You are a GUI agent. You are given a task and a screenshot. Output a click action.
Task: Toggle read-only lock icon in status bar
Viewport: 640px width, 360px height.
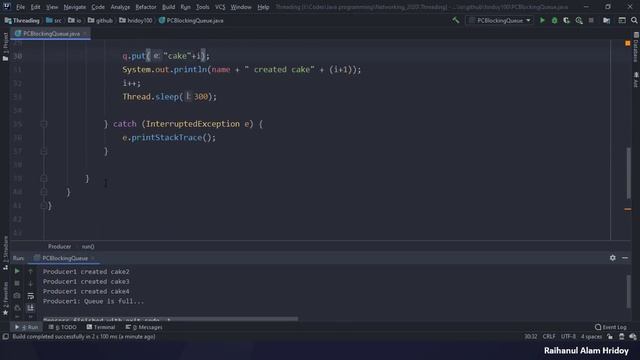tap(610, 337)
